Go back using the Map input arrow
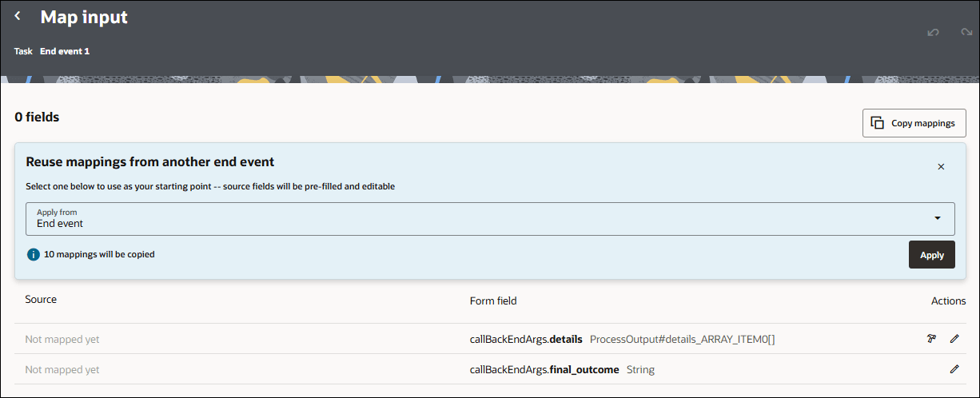 pos(18,16)
